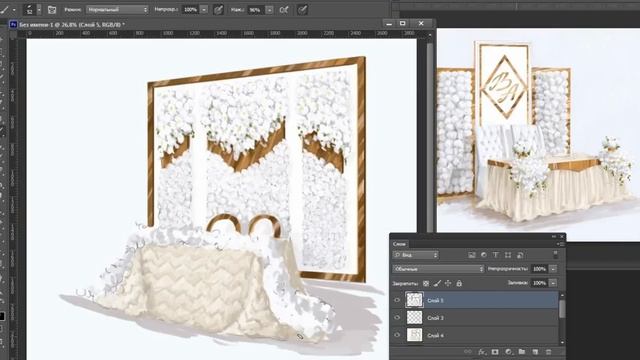Toggle layer filtering switch on or off
Image resolution: width=640 pixels, height=360 pixels.
[x=555, y=255]
